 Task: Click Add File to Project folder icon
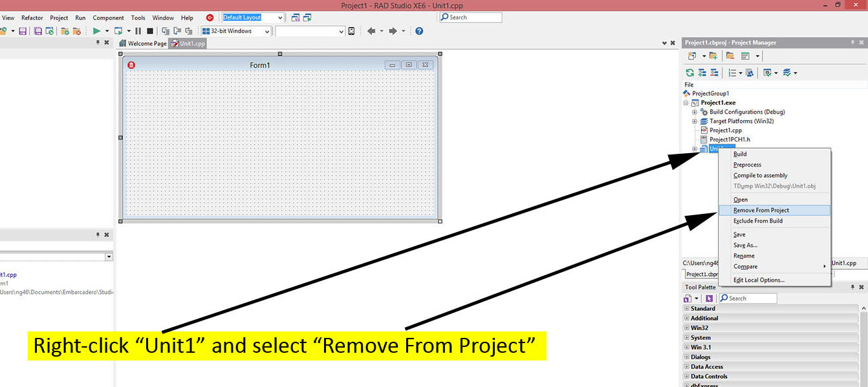(65, 31)
